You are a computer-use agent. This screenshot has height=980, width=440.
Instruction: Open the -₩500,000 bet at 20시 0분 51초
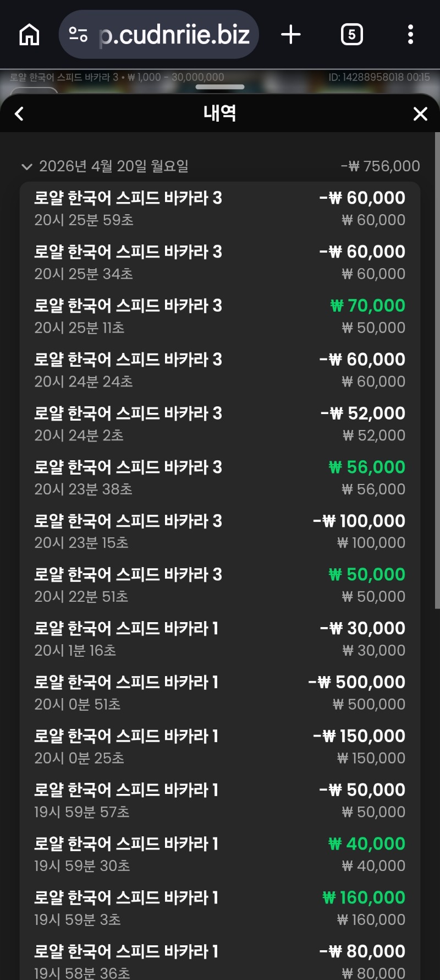220,693
